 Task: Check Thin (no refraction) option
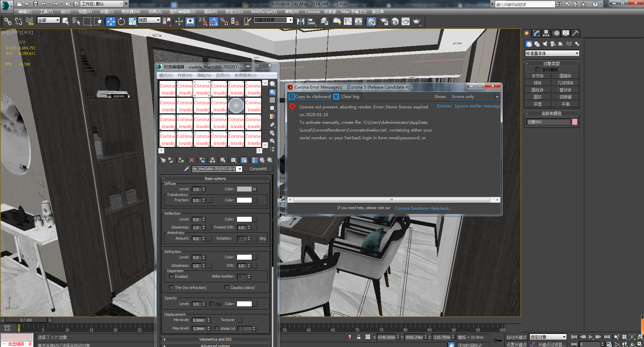point(172,288)
